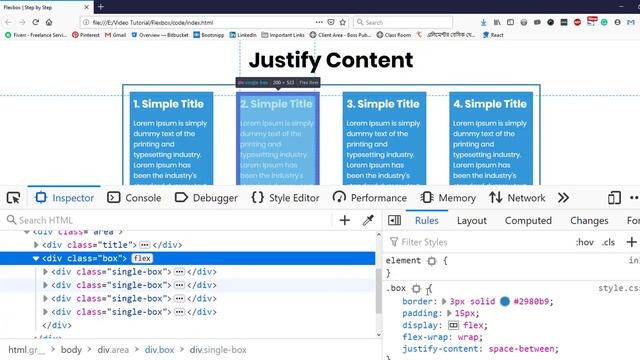This screenshot has height=360, width=640.
Task: Show more developer tools tabs
Action: point(563,198)
